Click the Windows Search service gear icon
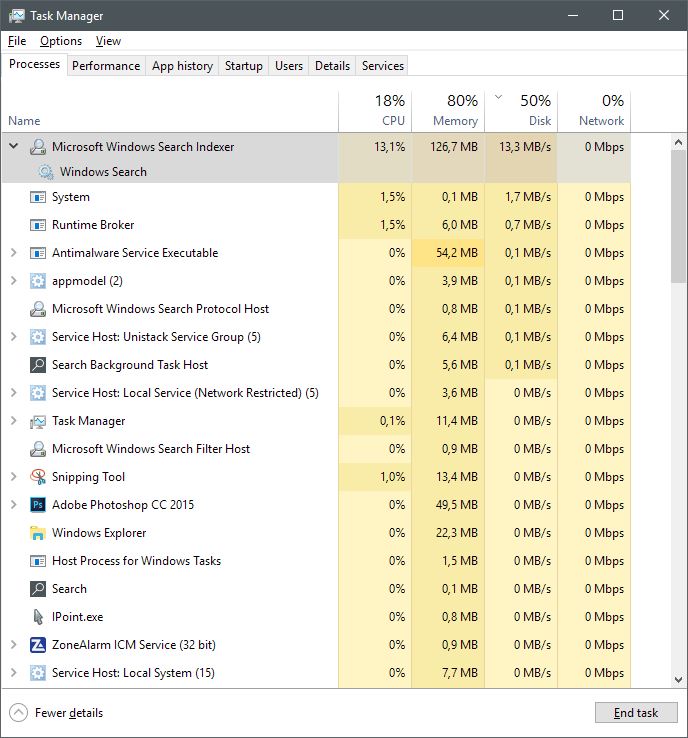This screenshot has width=688, height=738. [x=46, y=172]
